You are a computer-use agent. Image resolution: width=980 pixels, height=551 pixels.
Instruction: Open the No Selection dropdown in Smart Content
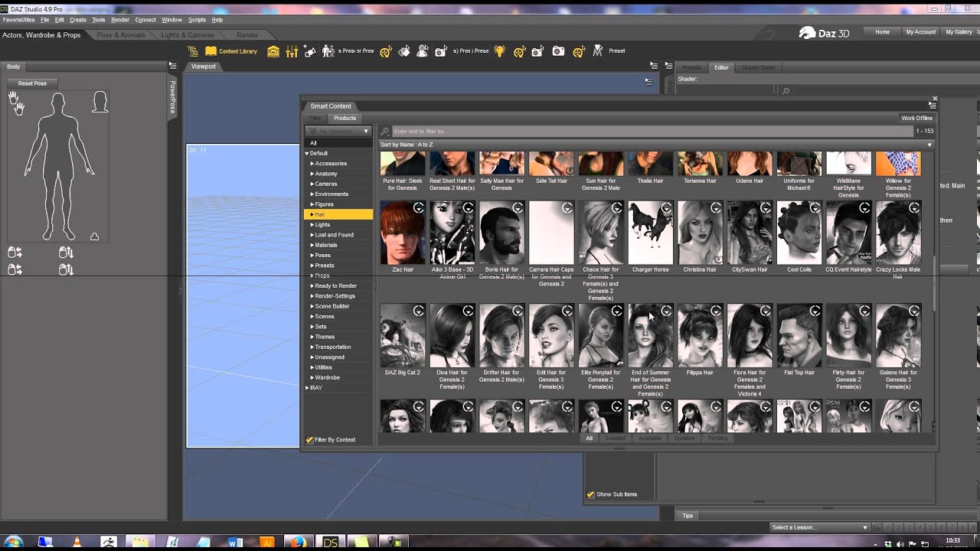pyautogui.click(x=338, y=132)
